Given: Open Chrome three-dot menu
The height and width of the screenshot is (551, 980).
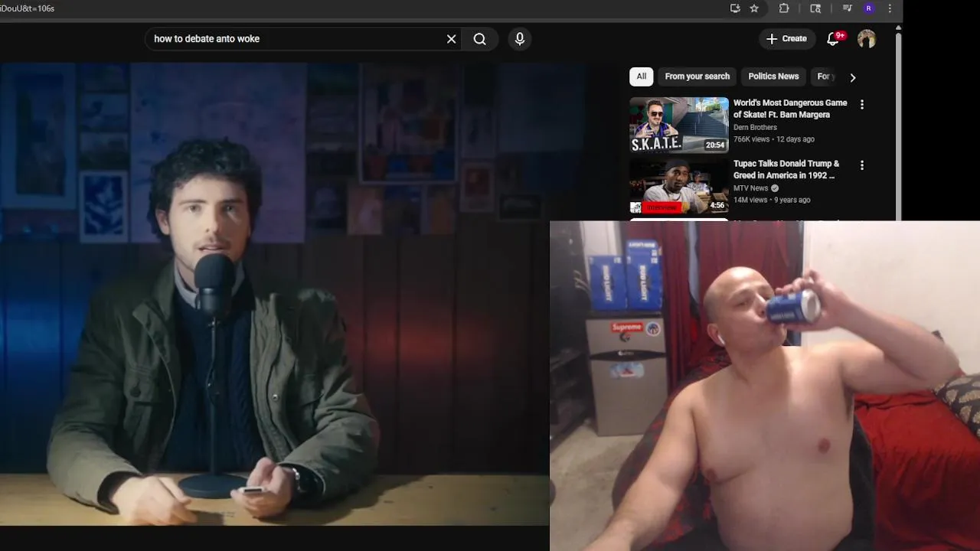Looking at the screenshot, I should tap(890, 8).
